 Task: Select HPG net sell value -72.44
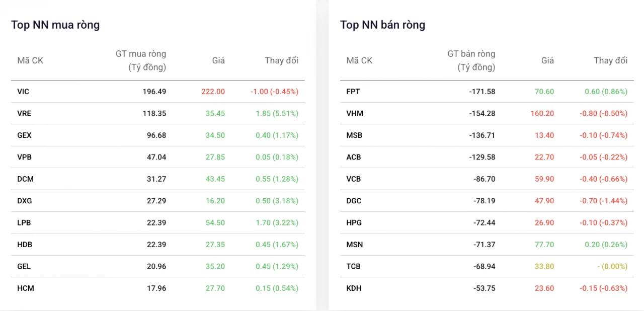[x=484, y=222]
